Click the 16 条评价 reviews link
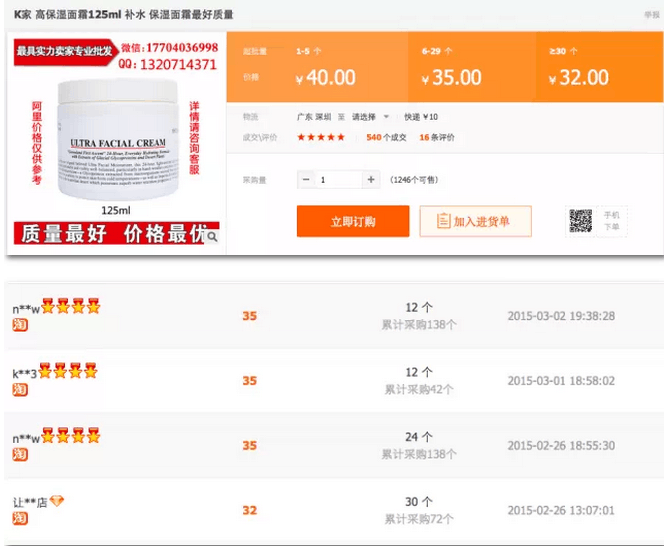The width and height of the screenshot is (664, 546). pos(437,137)
